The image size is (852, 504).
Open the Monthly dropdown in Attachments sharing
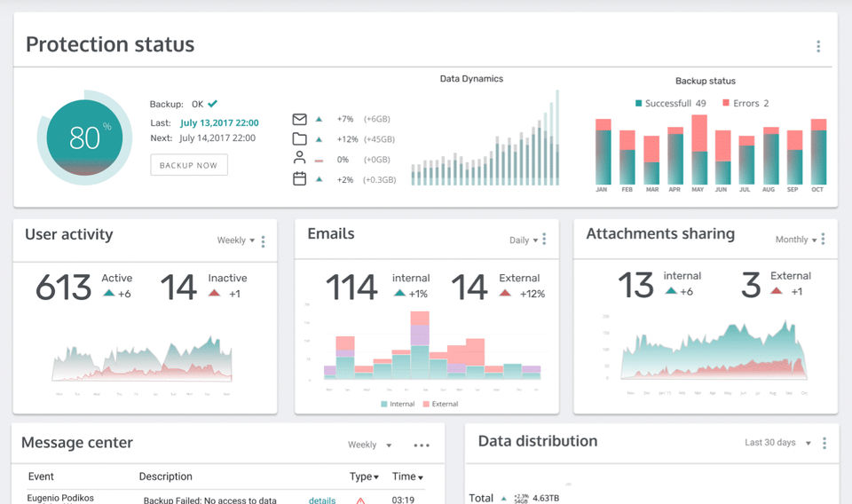796,240
